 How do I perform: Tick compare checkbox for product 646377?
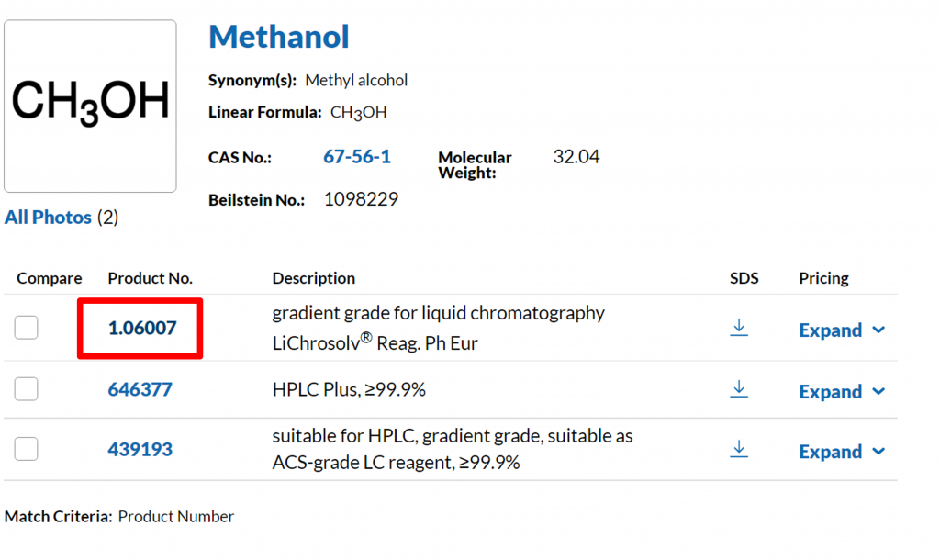tap(27, 389)
